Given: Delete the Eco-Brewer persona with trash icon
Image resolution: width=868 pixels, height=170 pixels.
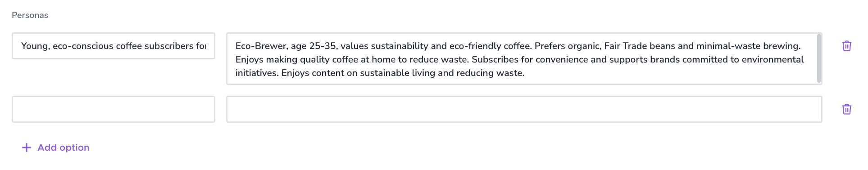Looking at the screenshot, I should click(x=846, y=46).
